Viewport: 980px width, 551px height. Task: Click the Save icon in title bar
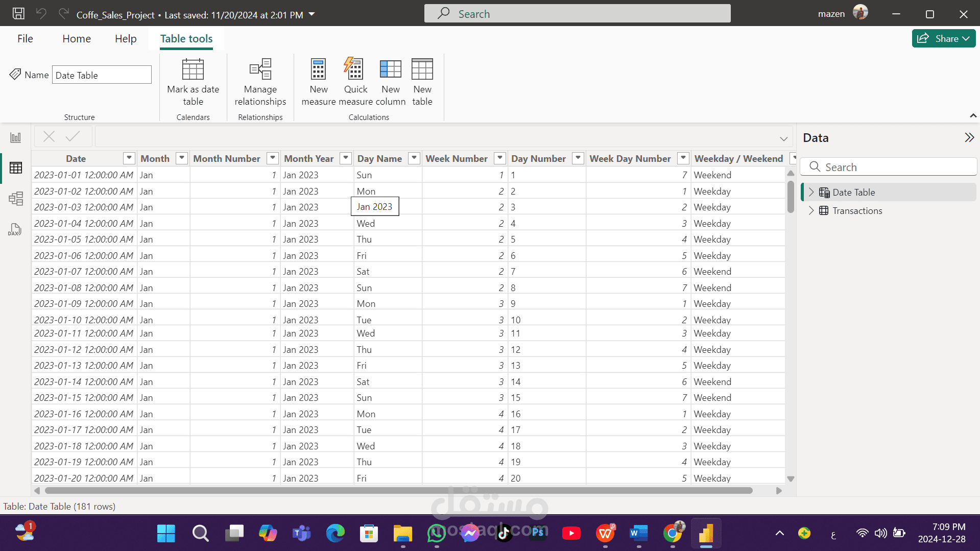(18, 14)
